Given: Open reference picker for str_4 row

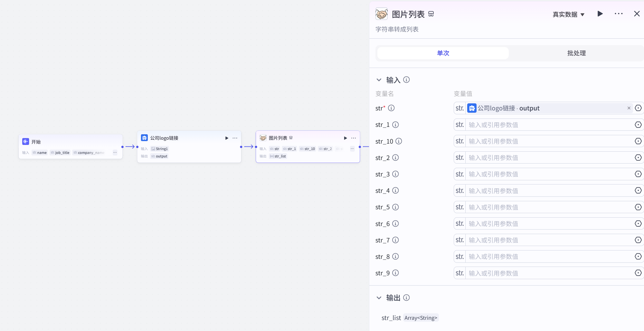Looking at the screenshot, I should 638,190.
